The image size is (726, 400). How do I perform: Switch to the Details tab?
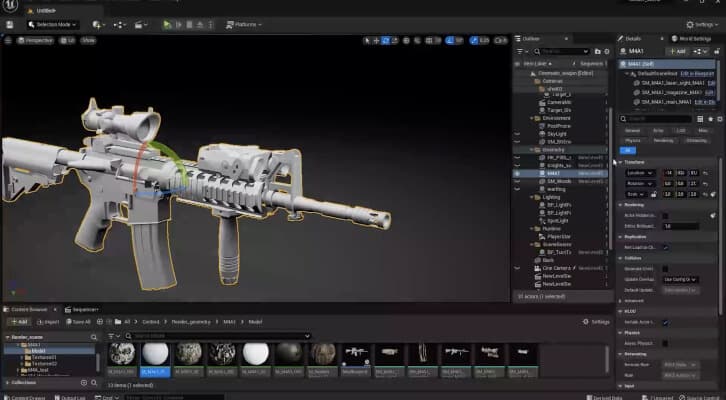(633, 39)
